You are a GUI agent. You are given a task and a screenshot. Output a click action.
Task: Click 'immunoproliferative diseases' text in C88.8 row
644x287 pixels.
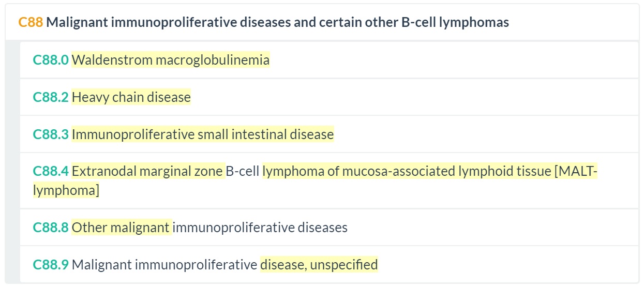pos(260,228)
